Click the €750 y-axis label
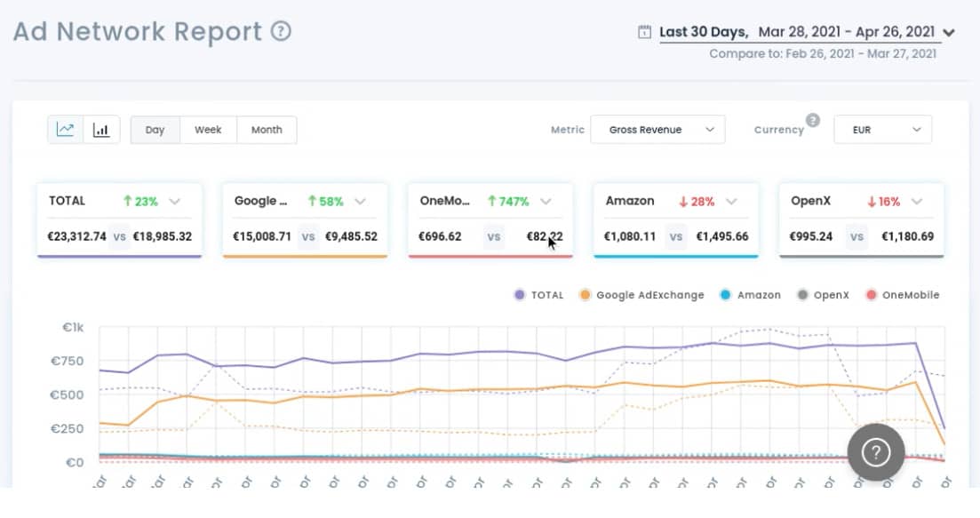This screenshot has height=518, width=980. click(67, 361)
